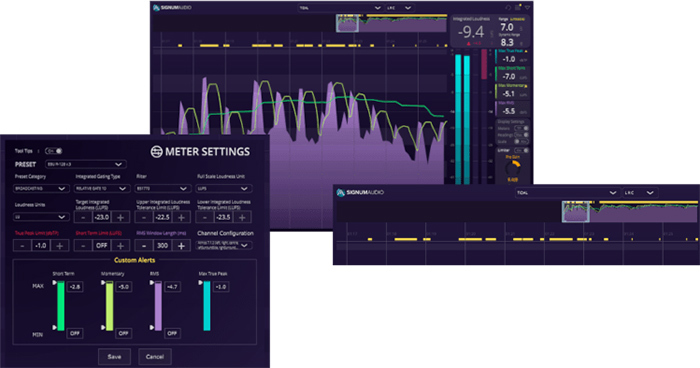Click the Signum Audio logo in timeline strip window
This screenshot has height=368, width=700.
pos(360,192)
